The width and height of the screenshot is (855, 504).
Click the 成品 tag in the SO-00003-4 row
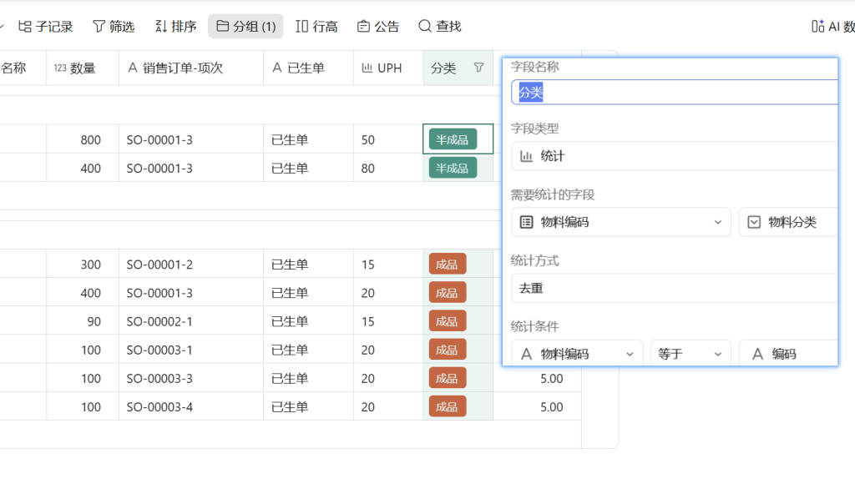pyautogui.click(x=448, y=406)
